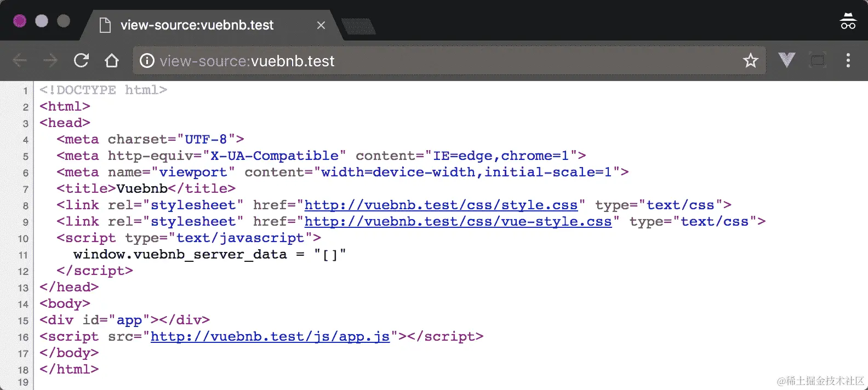
Task: Click the opening <body> tag
Action: [x=65, y=303]
